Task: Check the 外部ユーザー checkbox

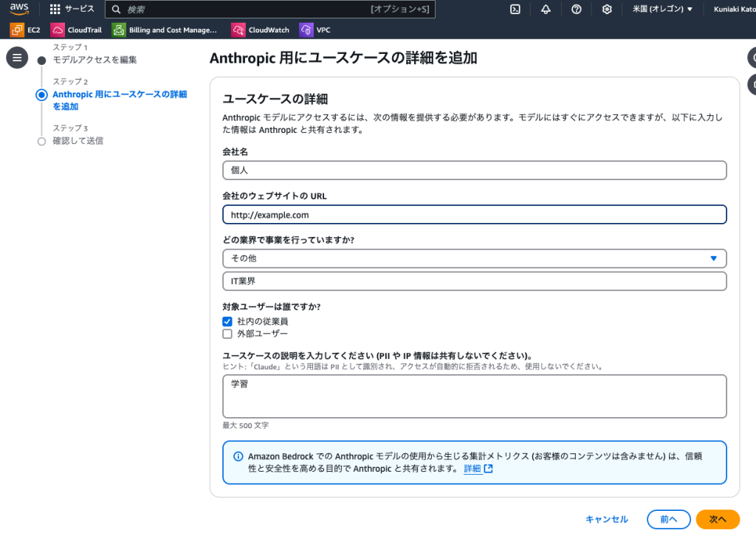Action: (227, 334)
